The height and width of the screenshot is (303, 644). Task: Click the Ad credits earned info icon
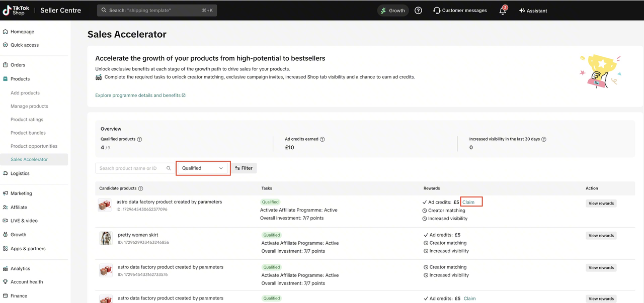point(323,139)
